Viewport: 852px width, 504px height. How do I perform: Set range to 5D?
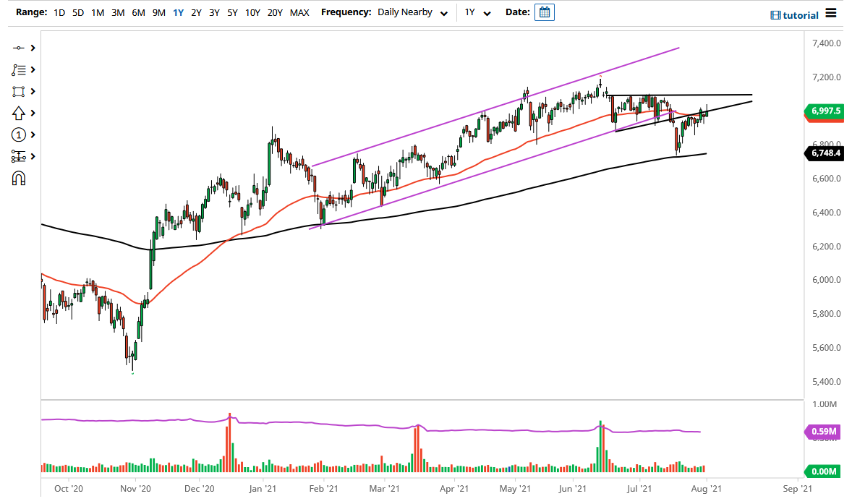78,12
